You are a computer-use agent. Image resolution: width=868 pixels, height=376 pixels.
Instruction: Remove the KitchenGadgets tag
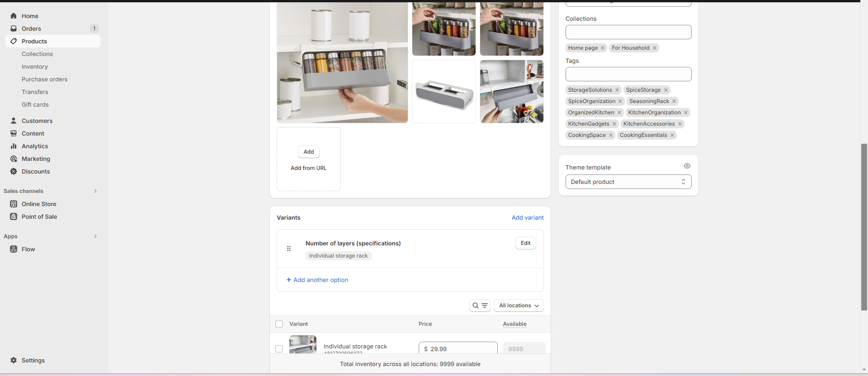tap(614, 124)
